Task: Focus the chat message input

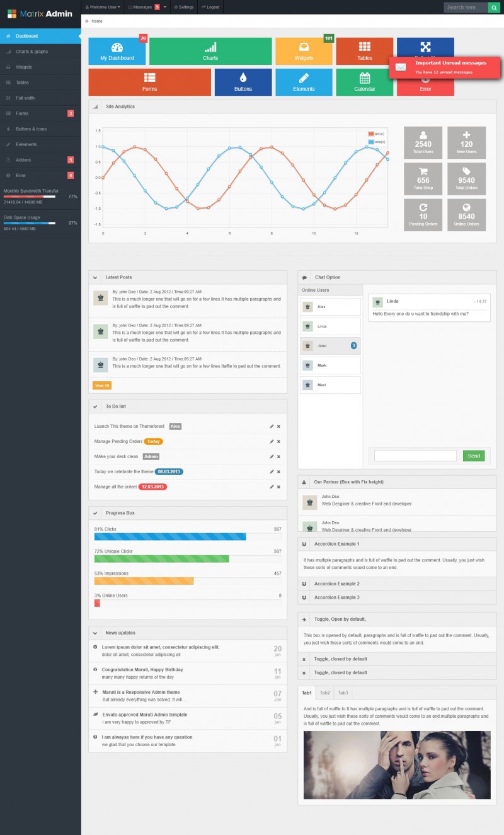Action: pyautogui.click(x=415, y=456)
